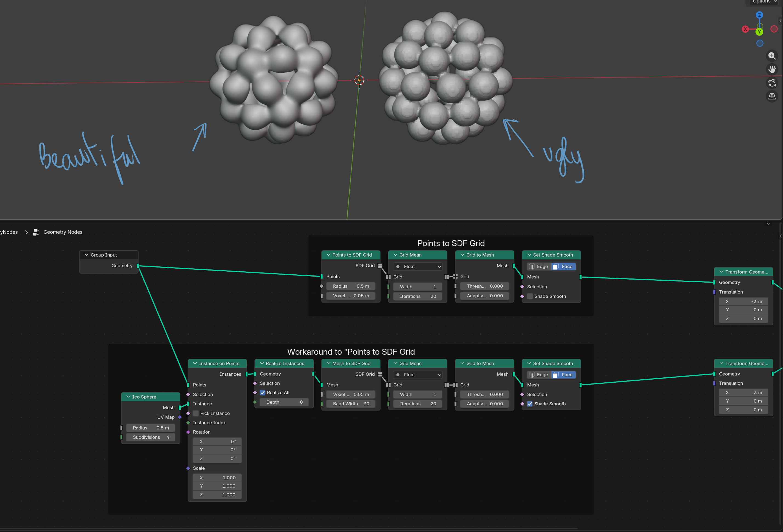Collapse the Ico Sphere node

pyautogui.click(x=128, y=397)
